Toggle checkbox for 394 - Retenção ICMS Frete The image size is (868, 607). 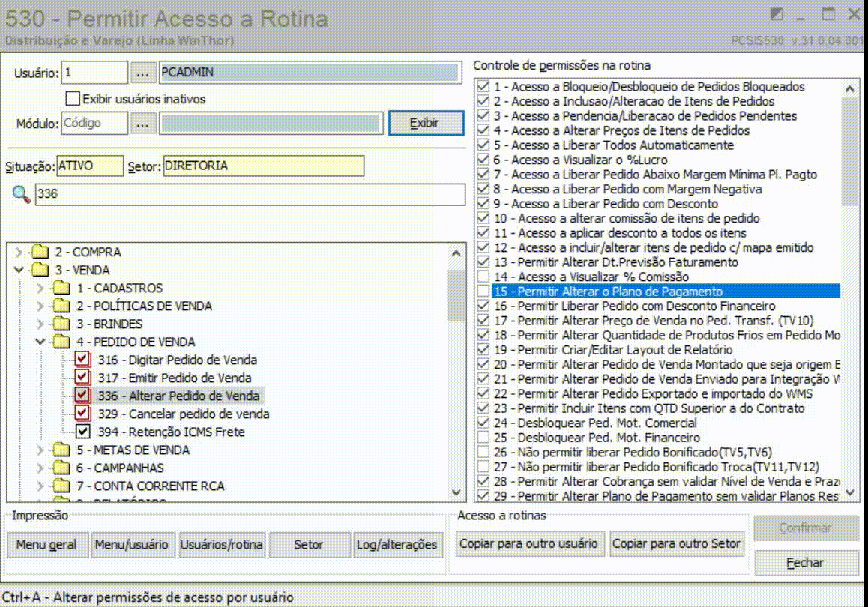(x=82, y=432)
